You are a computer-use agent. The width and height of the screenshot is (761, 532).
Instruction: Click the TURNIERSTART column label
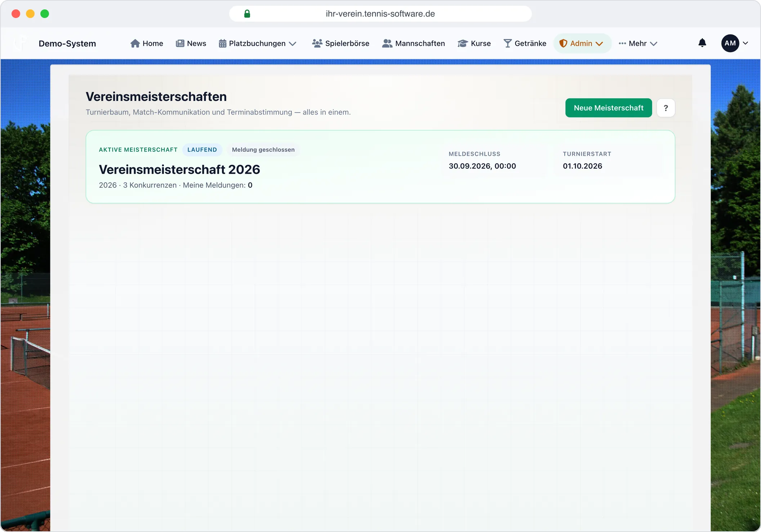pos(587,154)
